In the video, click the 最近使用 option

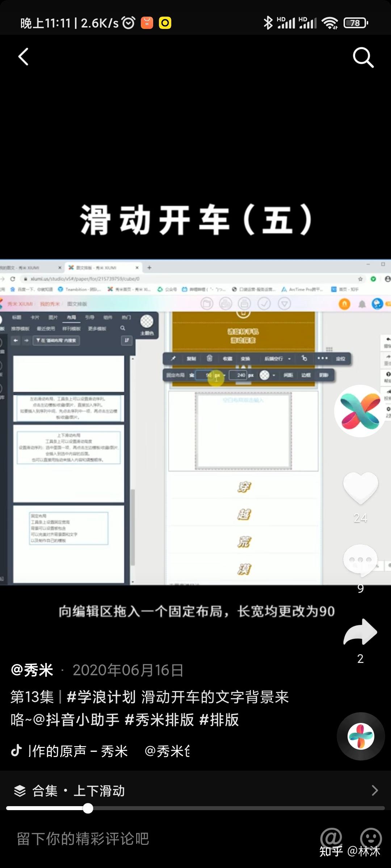point(46,328)
